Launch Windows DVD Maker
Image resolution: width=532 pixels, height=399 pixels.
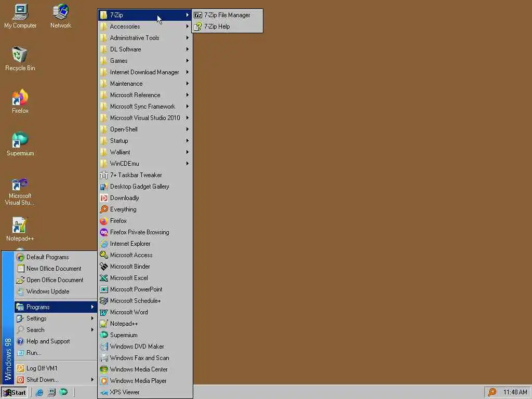[x=145, y=347]
